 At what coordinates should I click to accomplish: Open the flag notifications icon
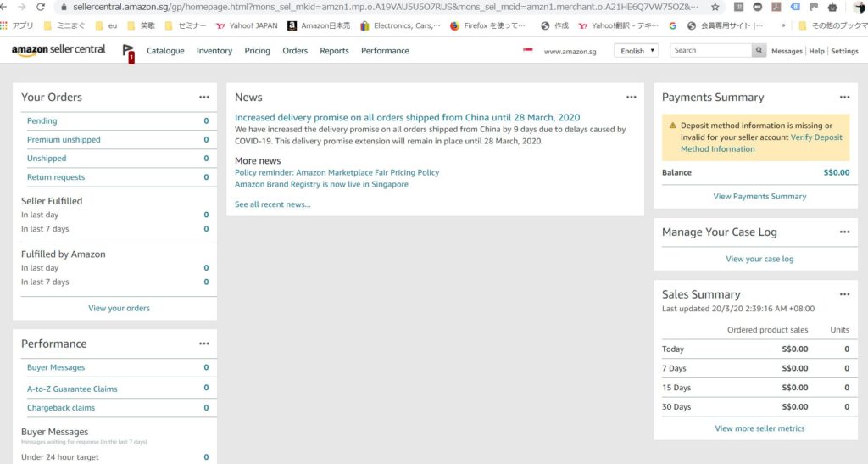coord(128,53)
